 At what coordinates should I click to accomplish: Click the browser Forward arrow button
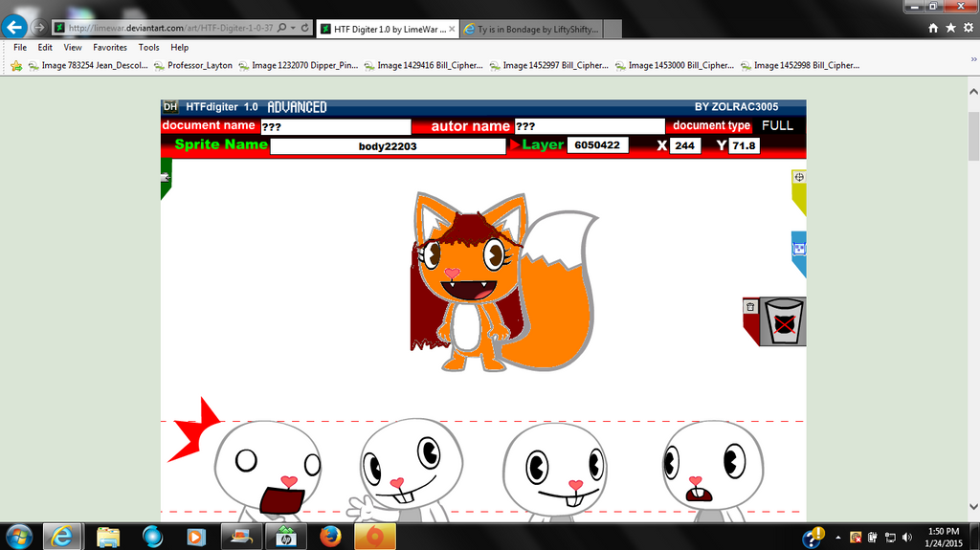tap(38, 28)
